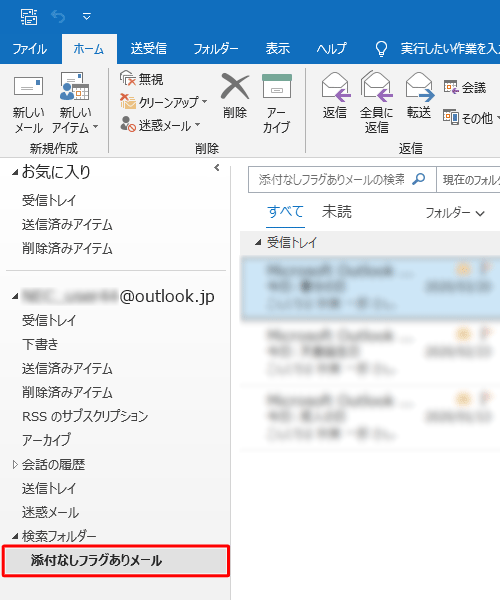Collapse the 受信トレイ group header in message list

pyautogui.click(x=258, y=243)
